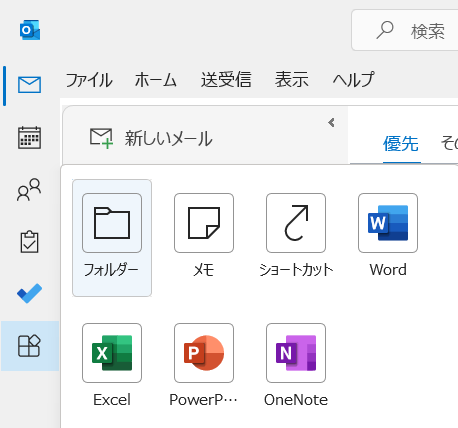Select the 優先 inbox tab
Image resolution: width=458 pixels, height=428 pixels.
point(401,144)
